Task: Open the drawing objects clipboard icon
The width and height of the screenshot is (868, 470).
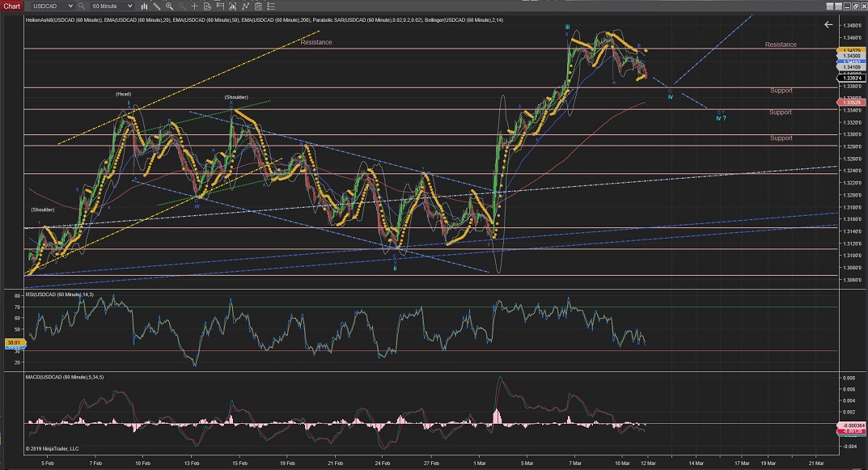Action: [x=258, y=6]
